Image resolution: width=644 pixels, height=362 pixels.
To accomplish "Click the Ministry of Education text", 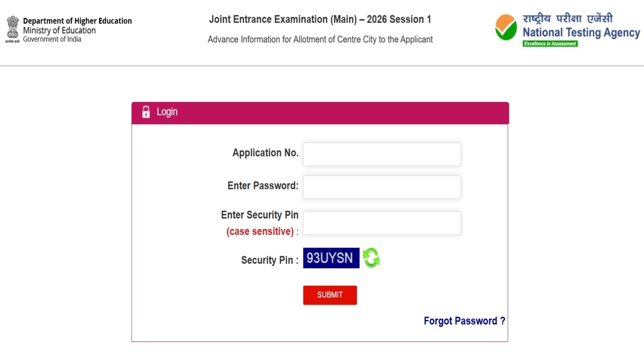I will click(59, 30).
